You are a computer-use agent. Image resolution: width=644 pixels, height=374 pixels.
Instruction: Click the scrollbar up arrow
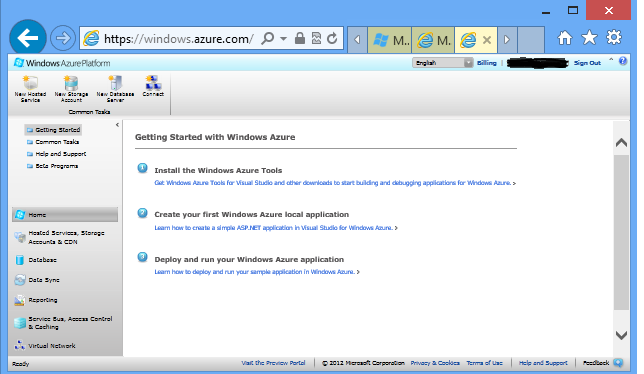pos(621,143)
